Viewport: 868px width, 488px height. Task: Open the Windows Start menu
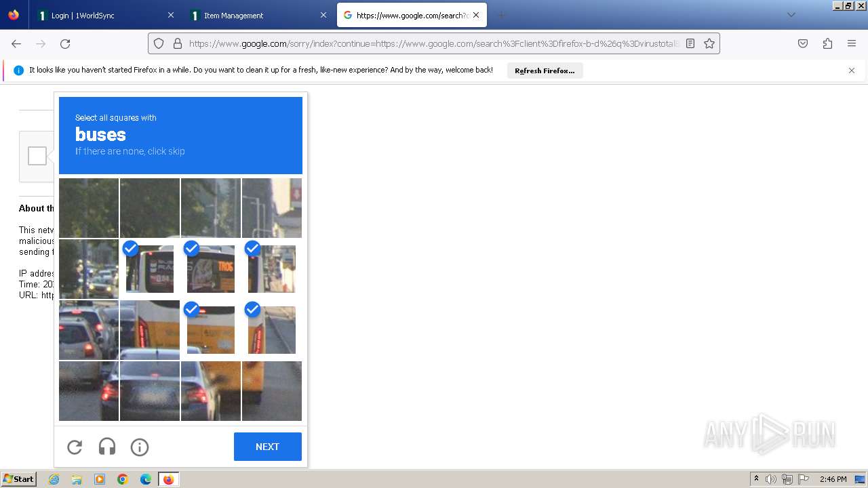point(18,479)
